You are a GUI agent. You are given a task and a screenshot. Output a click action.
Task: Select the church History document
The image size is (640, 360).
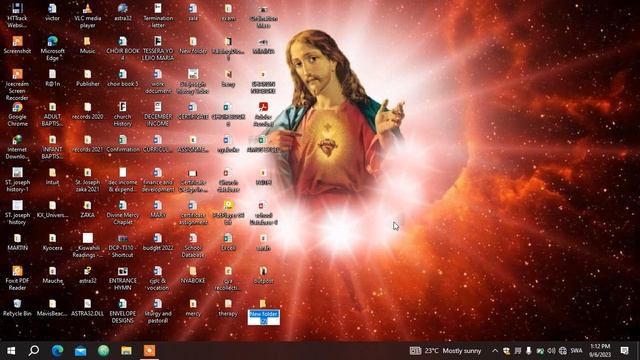click(122, 114)
